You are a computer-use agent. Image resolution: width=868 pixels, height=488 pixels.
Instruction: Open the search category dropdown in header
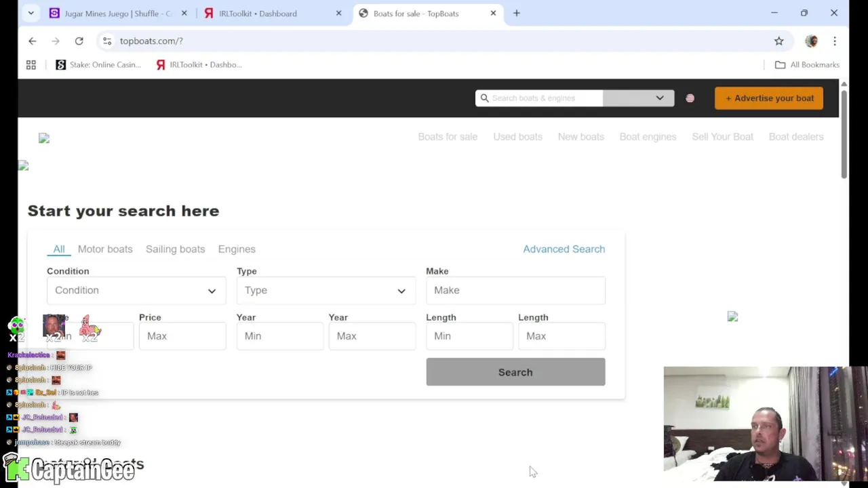(638, 98)
